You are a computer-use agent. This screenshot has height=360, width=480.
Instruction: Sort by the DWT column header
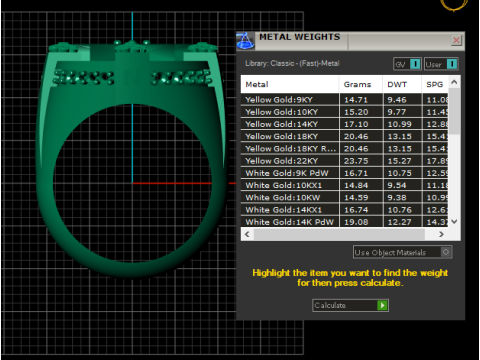click(402, 84)
